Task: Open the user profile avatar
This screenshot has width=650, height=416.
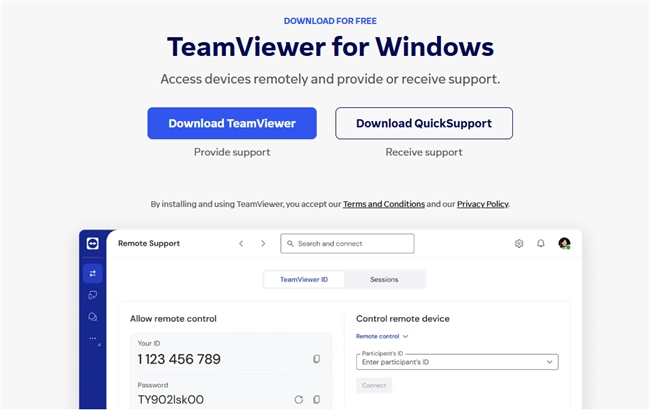Action: click(564, 243)
